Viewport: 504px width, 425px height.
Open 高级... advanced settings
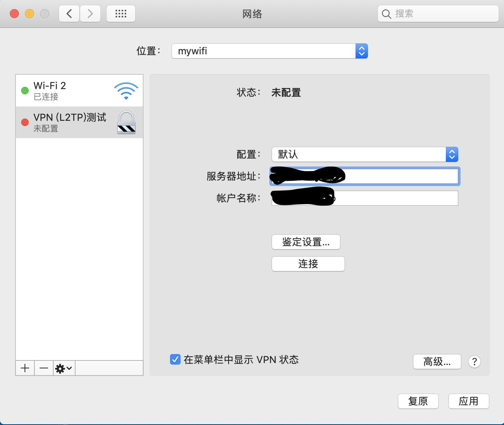[x=437, y=362]
